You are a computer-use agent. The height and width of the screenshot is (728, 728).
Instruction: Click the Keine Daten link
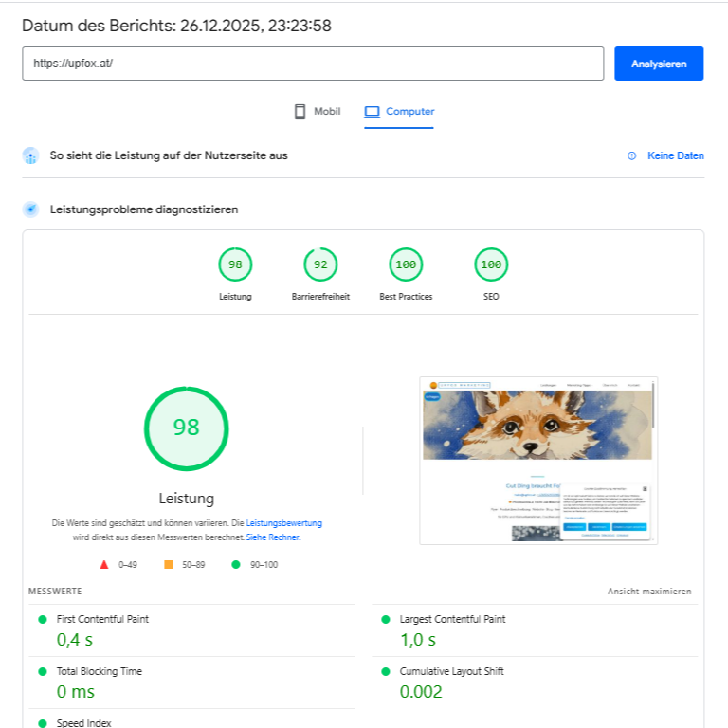pos(675,155)
